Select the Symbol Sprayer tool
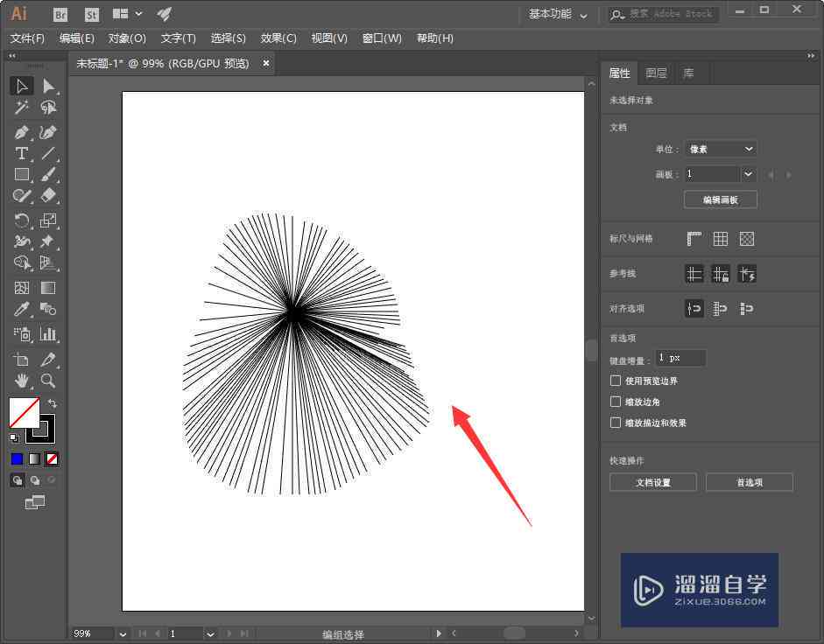The height and width of the screenshot is (644, 824). tap(22, 334)
